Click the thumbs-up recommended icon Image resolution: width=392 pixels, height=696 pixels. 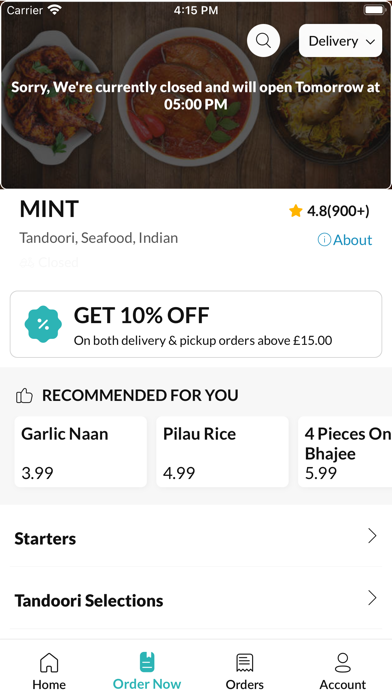coord(24,395)
